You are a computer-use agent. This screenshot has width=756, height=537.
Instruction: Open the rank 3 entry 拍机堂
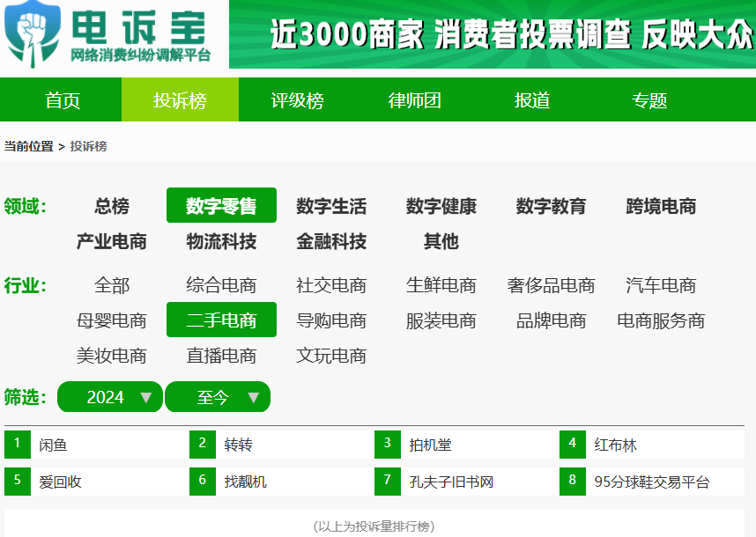click(430, 445)
